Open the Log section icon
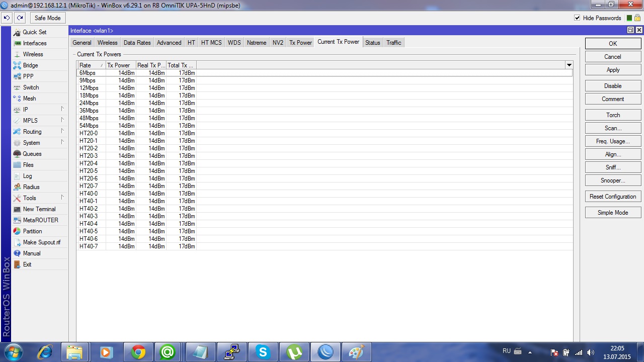The image size is (644, 362). 17,176
